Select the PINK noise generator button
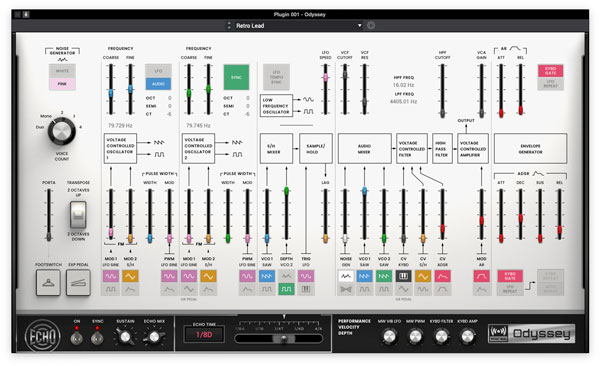Viewport: 600px width, 366px height. 62,84
